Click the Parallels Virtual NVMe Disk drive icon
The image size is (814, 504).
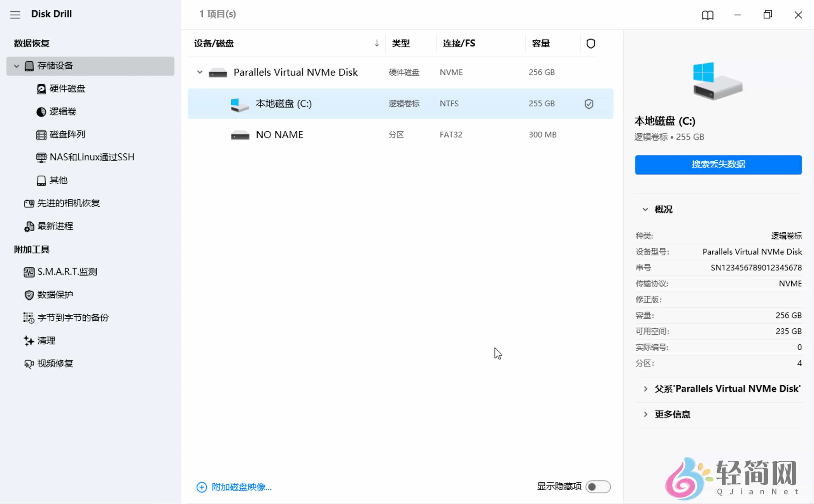(218, 73)
